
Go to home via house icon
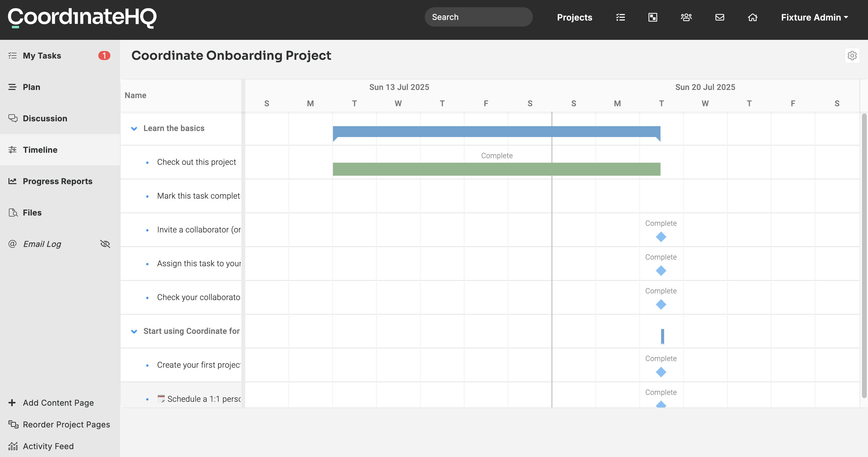click(753, 17)
